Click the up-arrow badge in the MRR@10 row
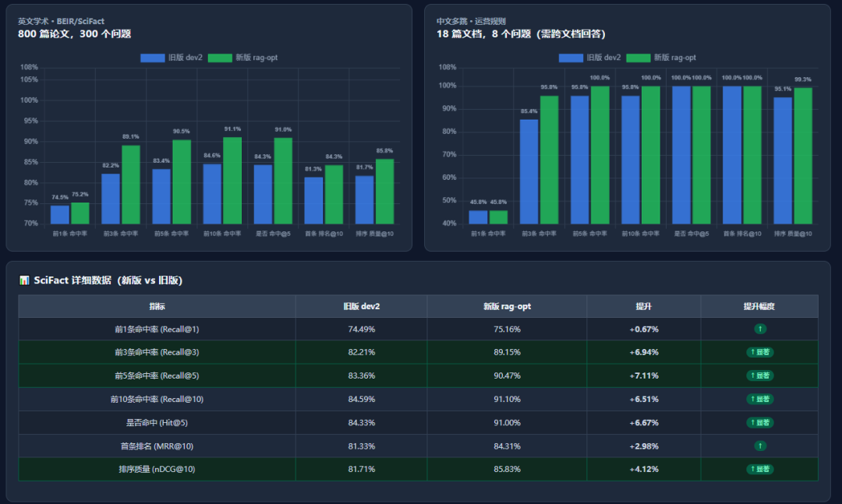The height and width of the screenshot is (504, 842). [759, 446]
